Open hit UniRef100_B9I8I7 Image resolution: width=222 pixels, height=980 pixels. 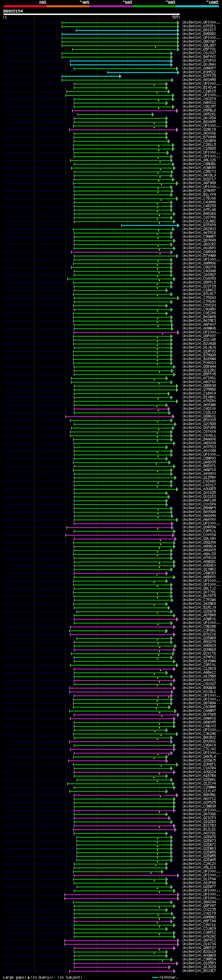[199, 30]
